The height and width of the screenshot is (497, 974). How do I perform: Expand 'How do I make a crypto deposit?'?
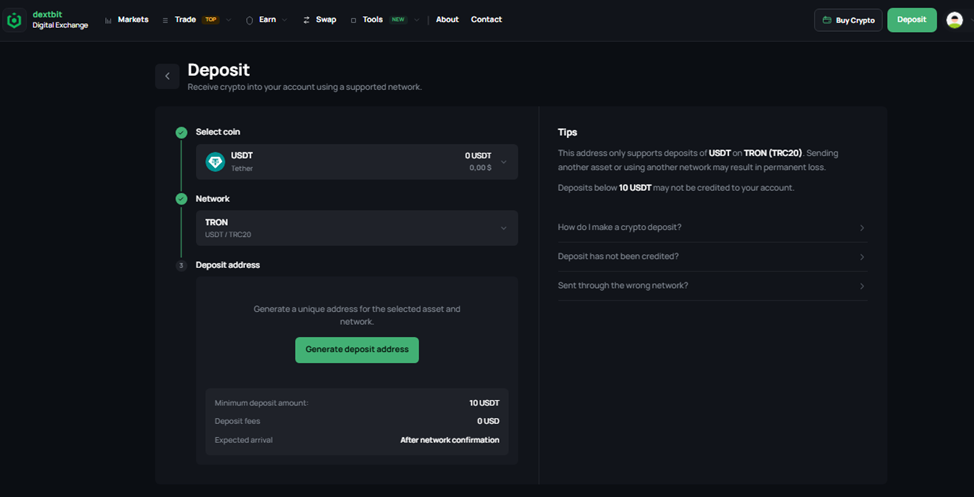[x=712, y=227]
